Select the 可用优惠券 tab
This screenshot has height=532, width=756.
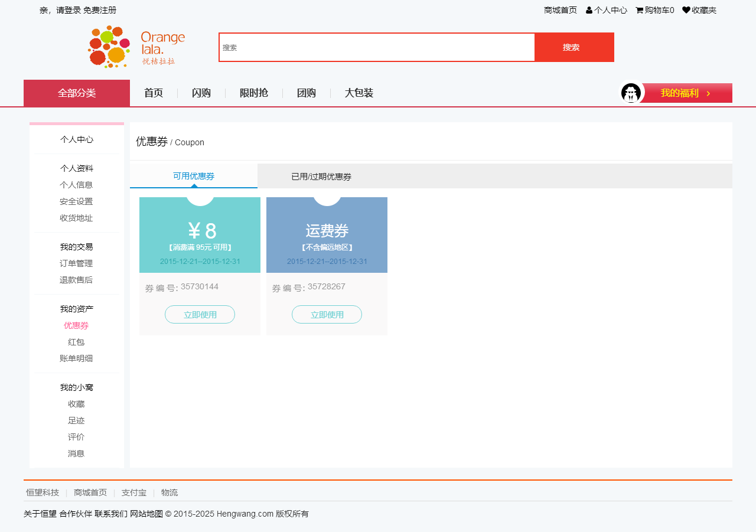(194, 176)
